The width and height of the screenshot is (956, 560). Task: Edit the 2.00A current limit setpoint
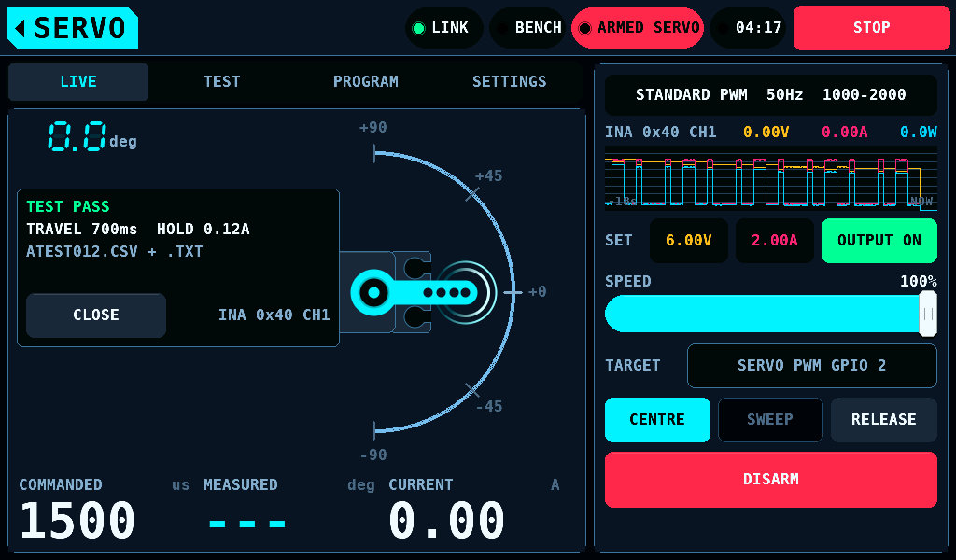774,241
